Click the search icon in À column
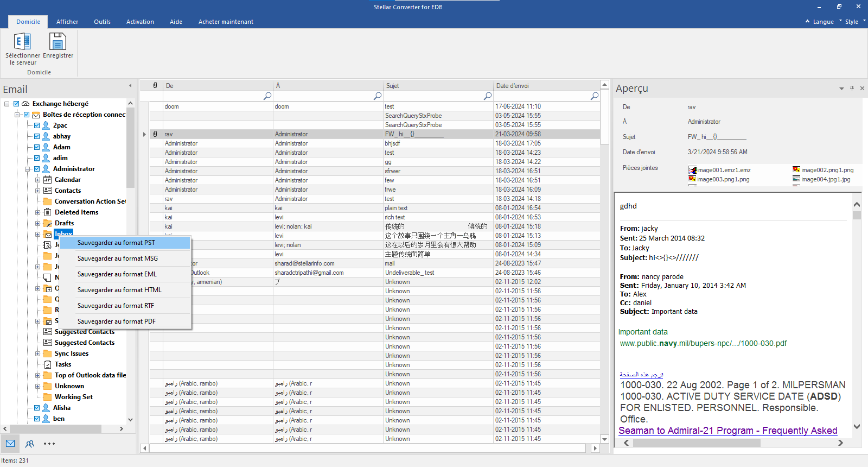The width and height of the screenshot is (868, 467). pyautogui.click(x=378, y=96)
